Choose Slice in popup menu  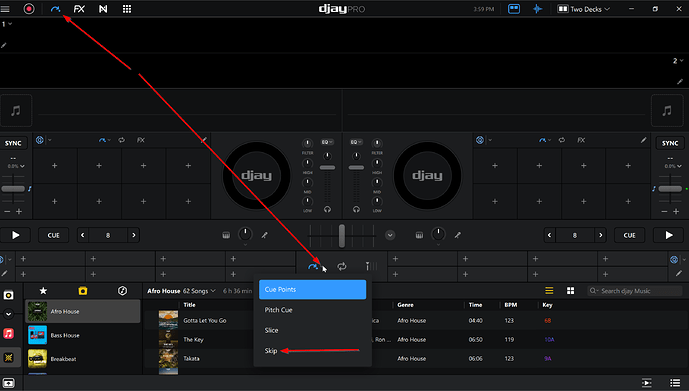click(x=312, y=330)
